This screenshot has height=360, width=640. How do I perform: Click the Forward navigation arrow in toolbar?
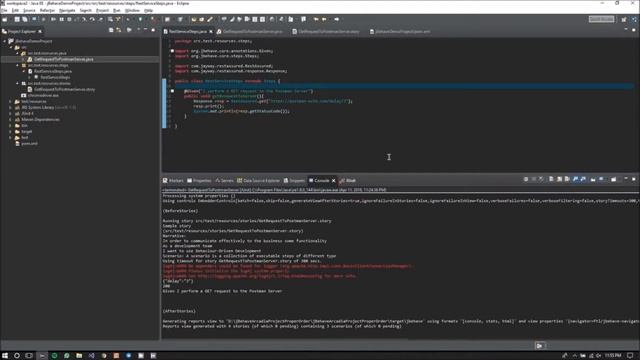click(336, 19)
